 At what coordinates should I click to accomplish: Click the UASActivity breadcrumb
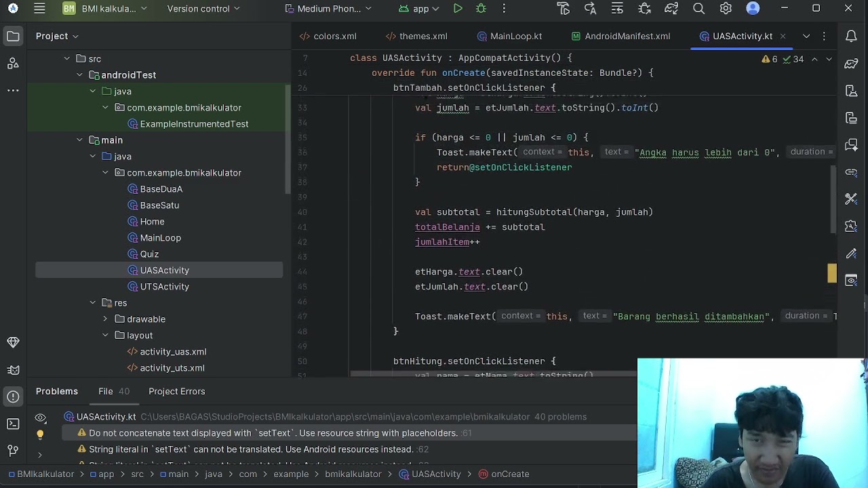(x=430, y=474)
